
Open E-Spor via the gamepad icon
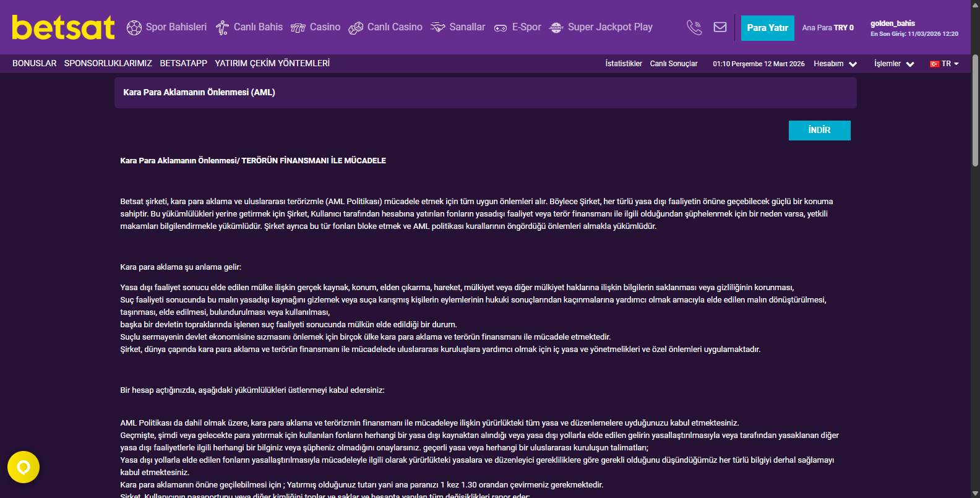click(x=501, y=28)
